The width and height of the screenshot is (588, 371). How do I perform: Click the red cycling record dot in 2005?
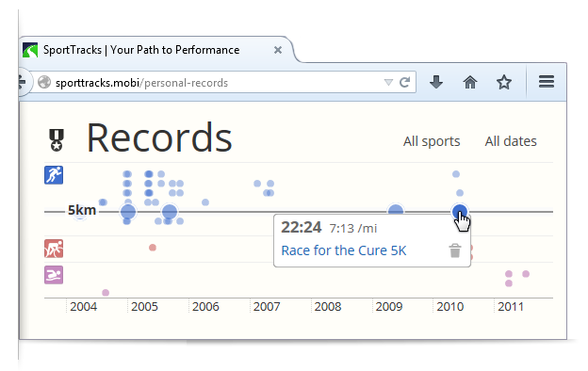[153, 248]
